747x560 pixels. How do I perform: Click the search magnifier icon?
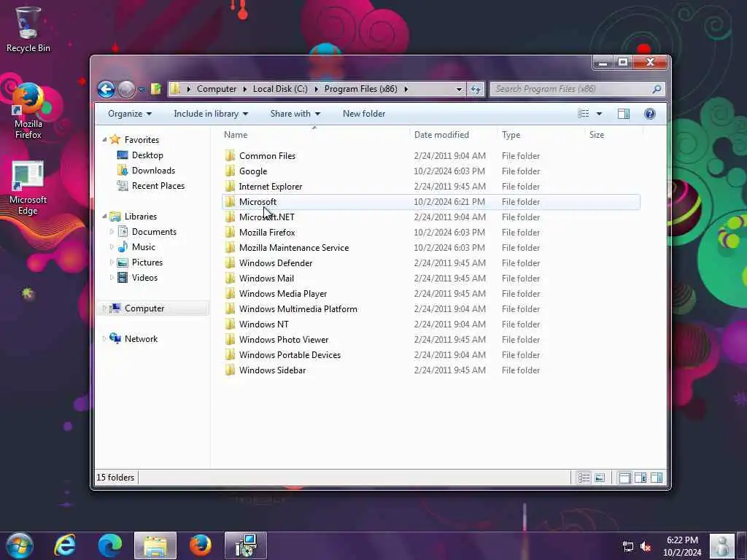click(657, 89)
